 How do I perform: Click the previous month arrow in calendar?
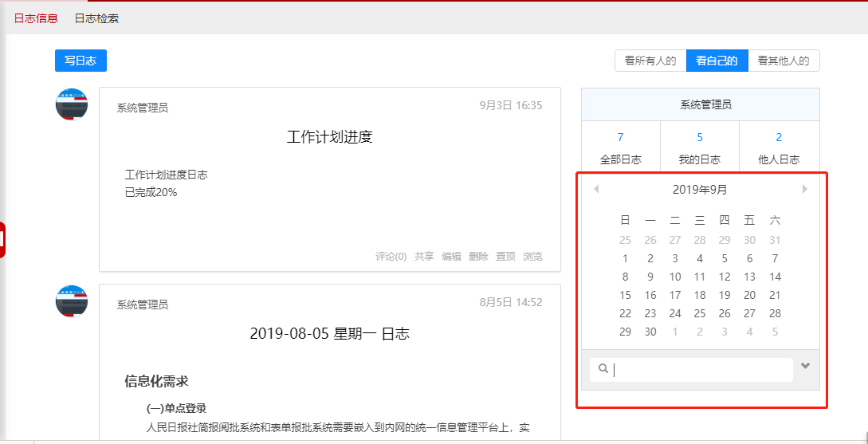point(596,189)
